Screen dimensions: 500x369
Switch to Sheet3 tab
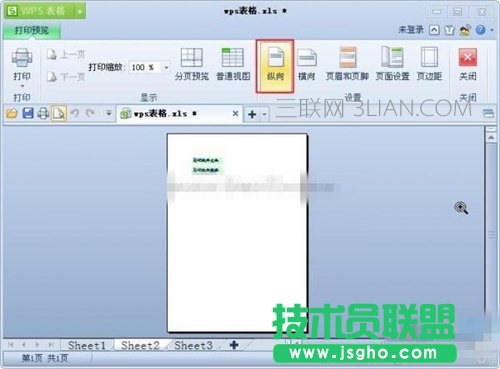[x=193, y=345]
